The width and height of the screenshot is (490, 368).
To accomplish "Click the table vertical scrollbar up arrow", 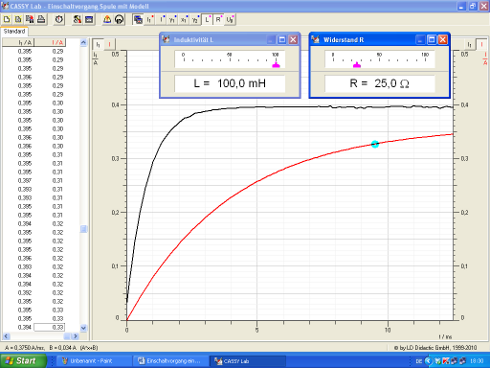I will (83, 43).
